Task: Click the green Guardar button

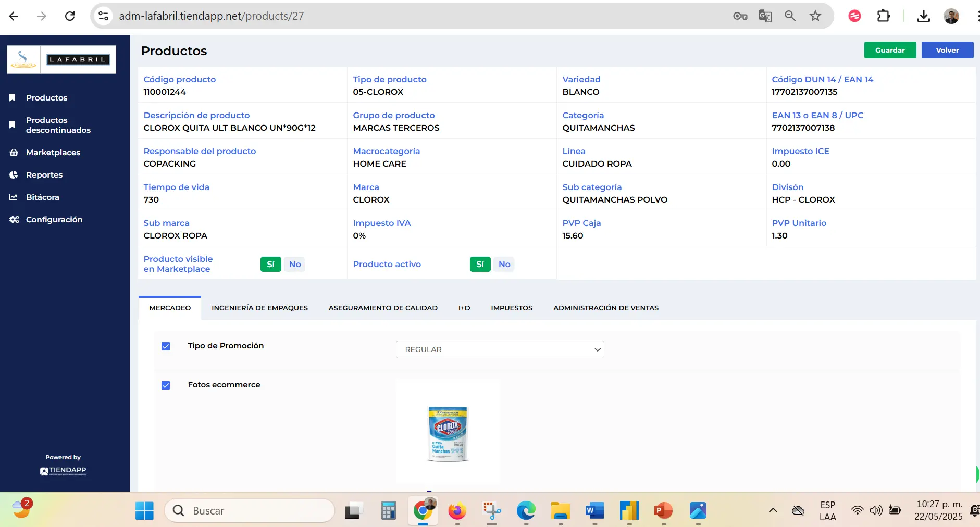Action: click(890, 50)
